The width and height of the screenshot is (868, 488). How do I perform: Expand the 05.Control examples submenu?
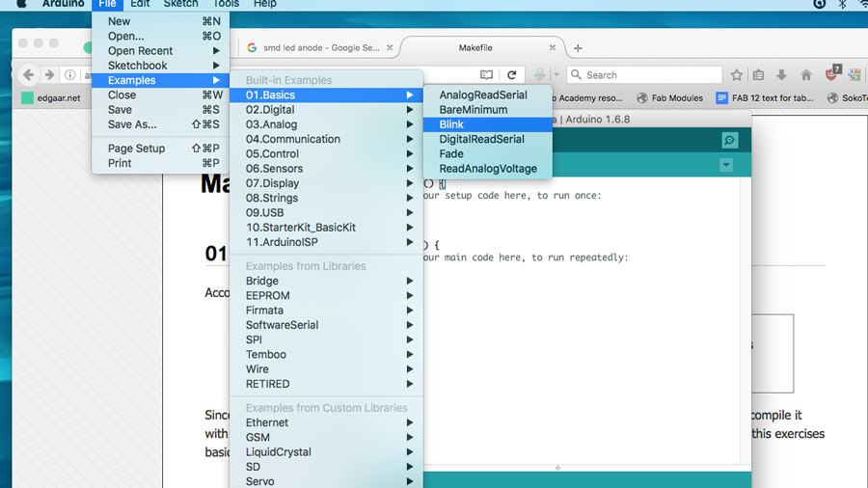coord(327,153)
